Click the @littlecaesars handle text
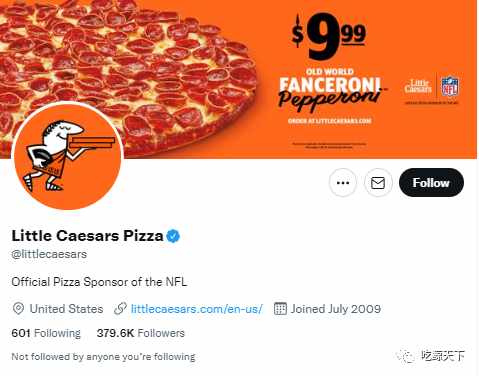The width and height of the screenshot is (479, 376). (x=49, y=254)
